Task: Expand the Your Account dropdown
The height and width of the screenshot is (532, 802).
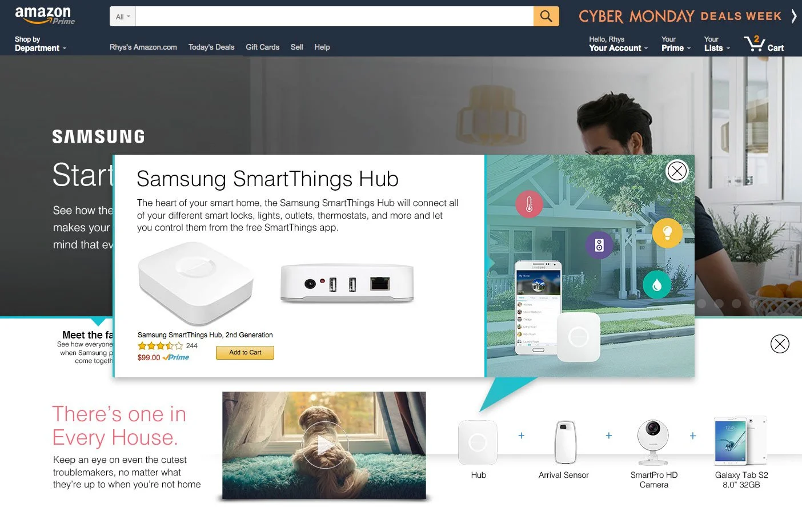Action: [619, 44]
